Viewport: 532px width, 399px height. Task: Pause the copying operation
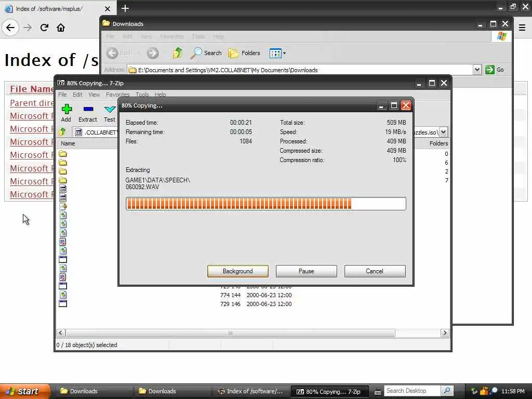tap(307, 271)
